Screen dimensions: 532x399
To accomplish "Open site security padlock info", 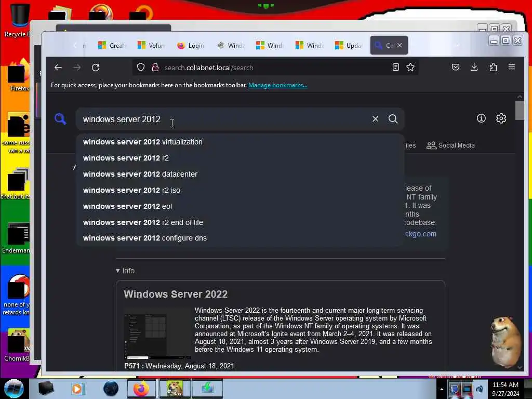I will coord(155,68).
